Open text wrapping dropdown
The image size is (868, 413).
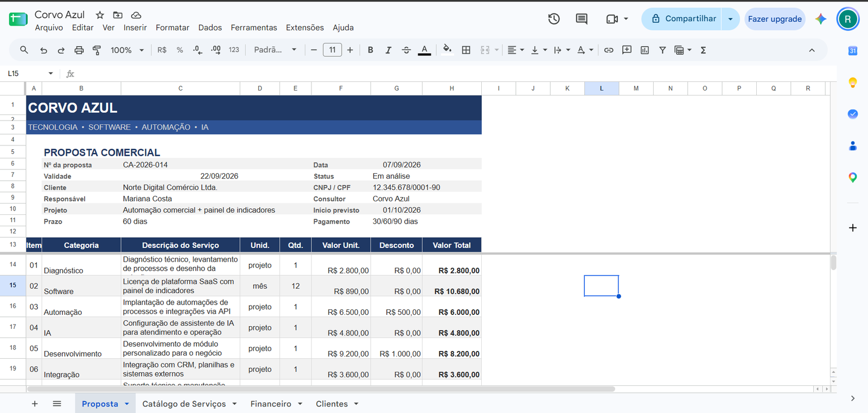coord(562,50)
